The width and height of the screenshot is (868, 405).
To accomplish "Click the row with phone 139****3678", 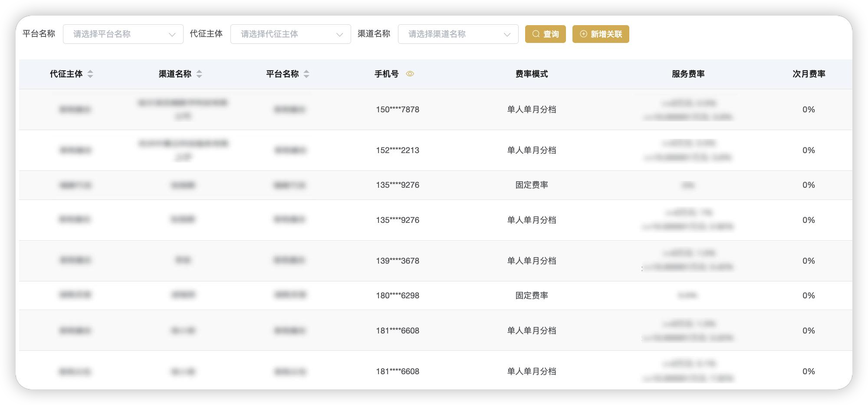I will tap(398, 261).
